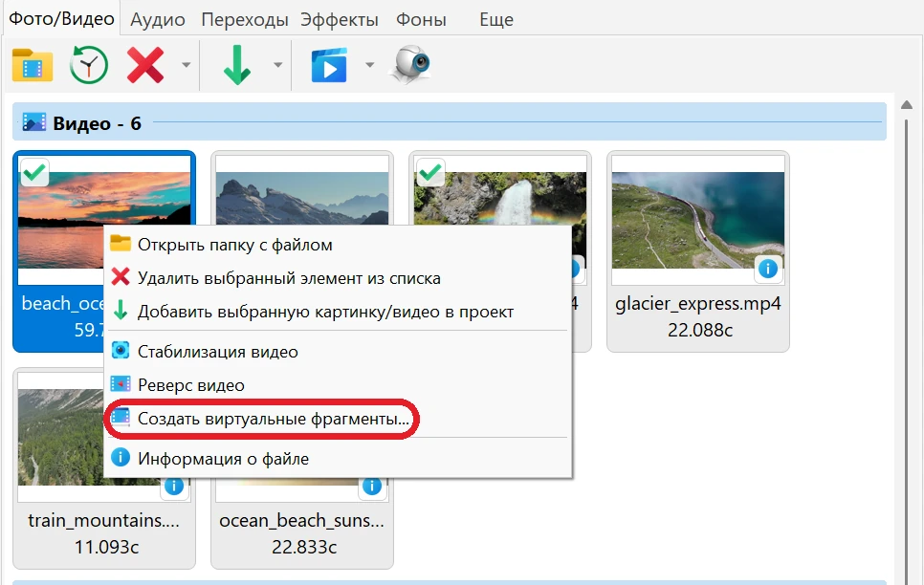Expand the dropdown next to play icon

pos(369,65)
